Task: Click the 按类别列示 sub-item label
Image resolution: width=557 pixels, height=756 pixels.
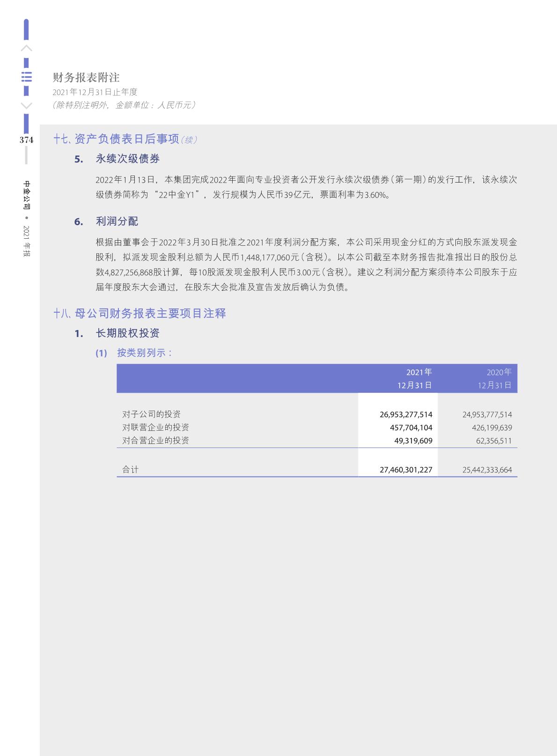Action: tap(145, 353)
